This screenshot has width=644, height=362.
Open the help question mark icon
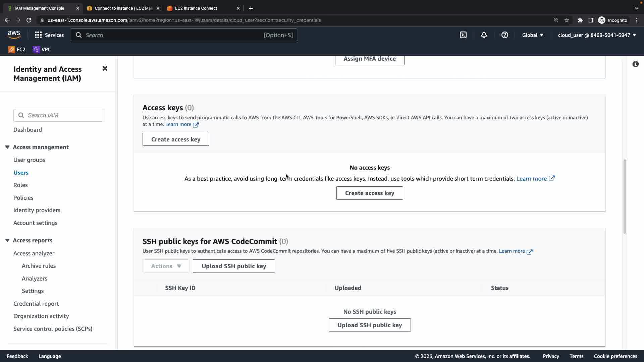[x=504, y=35]
